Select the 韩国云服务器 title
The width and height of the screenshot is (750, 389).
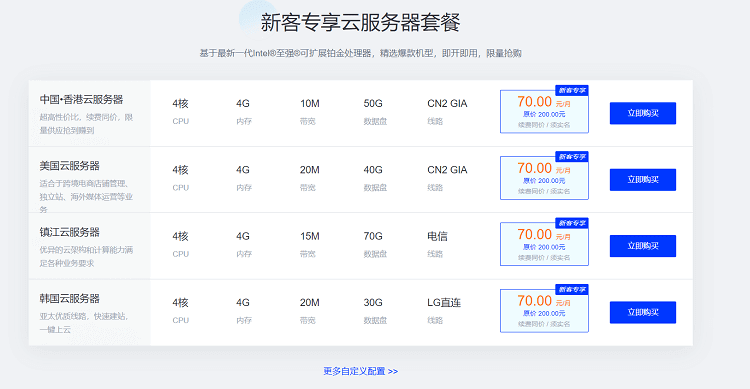click(x=69, y=299)
